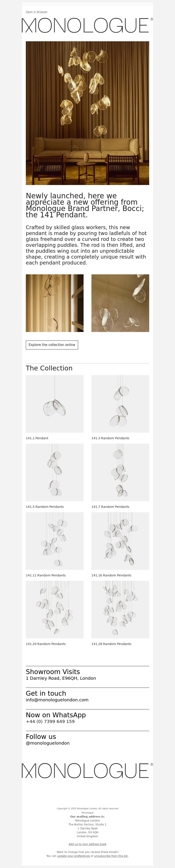175x868 pixels.
Task: Select the 141.3 Random Pendants product image
Action: [120, 404]
